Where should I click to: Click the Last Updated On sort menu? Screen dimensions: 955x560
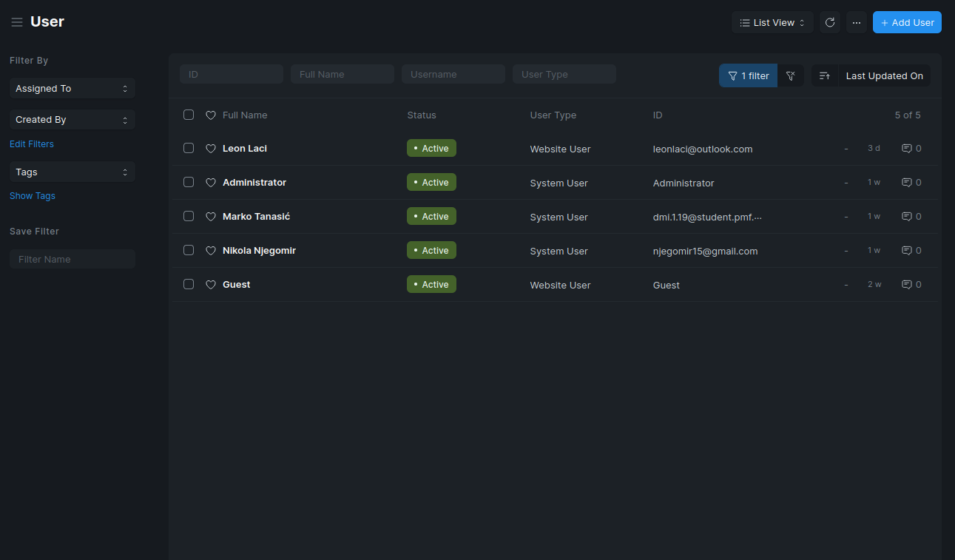coord(884,75)
